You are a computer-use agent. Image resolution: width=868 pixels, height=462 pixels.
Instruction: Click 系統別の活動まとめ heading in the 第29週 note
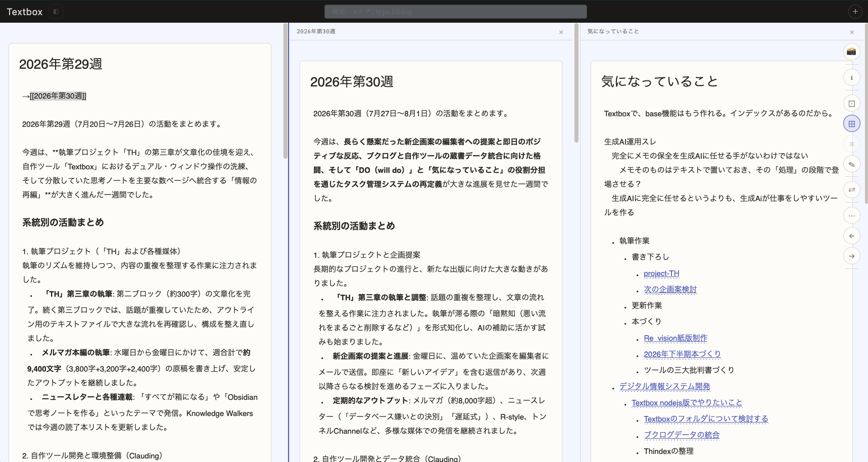coord(63,222)
